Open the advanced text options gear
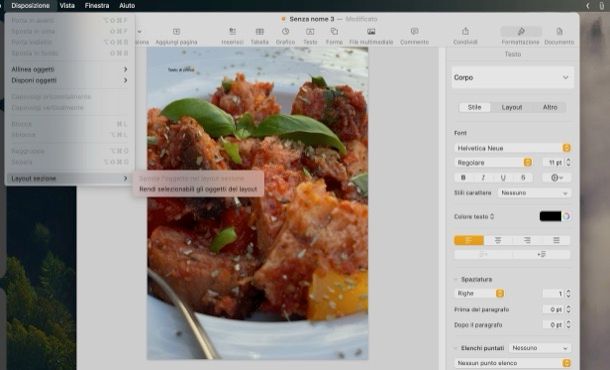Viewport: 610px width, 370px height. pos(557,178)
